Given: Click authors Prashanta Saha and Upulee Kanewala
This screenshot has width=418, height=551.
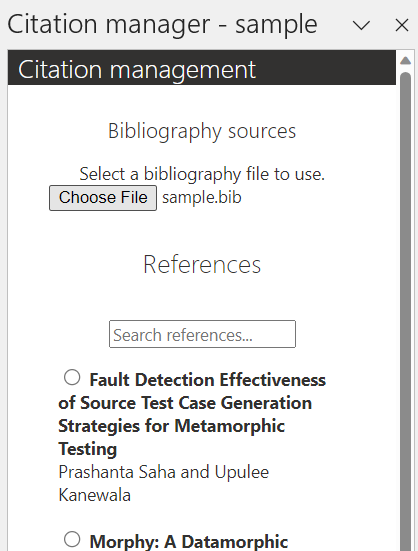Looking at the screenshot, I should (x=164, y=483).
